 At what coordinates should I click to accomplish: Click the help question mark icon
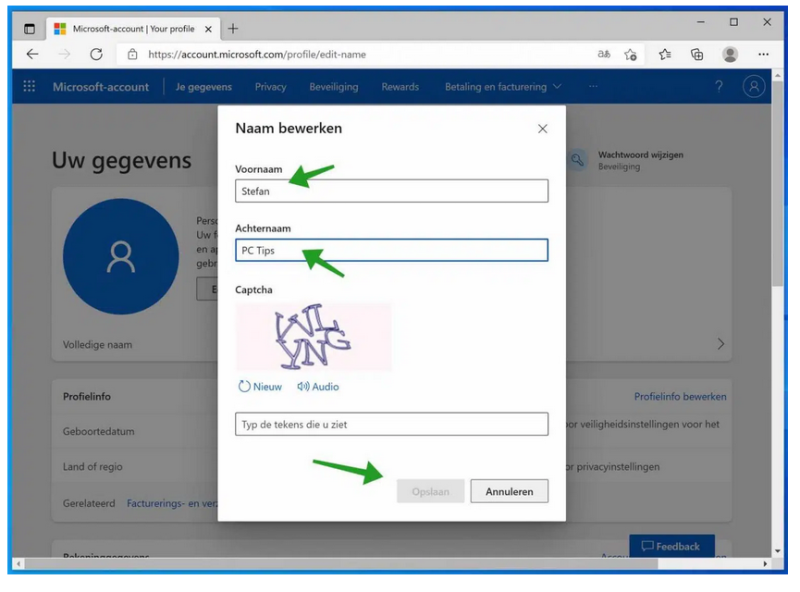pos(719,86)
